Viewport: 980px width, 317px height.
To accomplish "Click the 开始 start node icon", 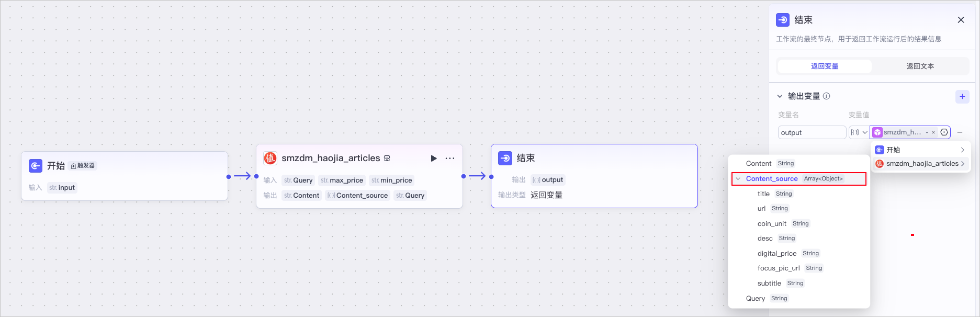I will pyautogui.click(x=36, y=166).
